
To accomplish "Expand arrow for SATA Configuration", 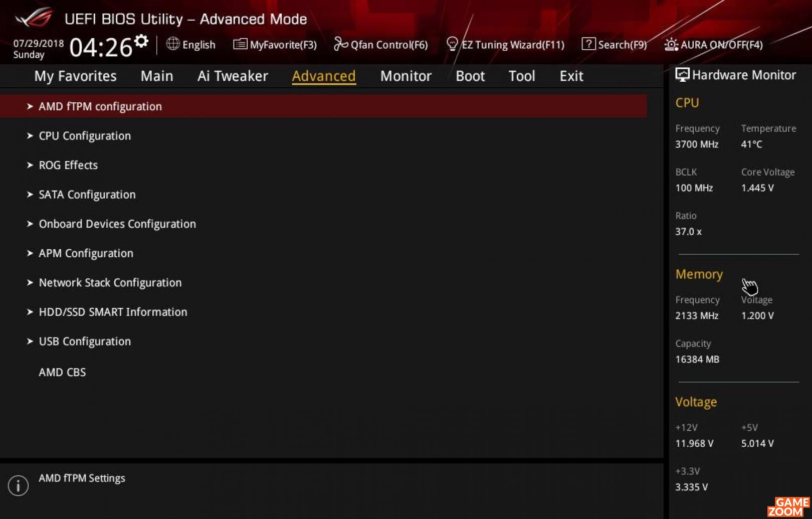I will [30, 194].
